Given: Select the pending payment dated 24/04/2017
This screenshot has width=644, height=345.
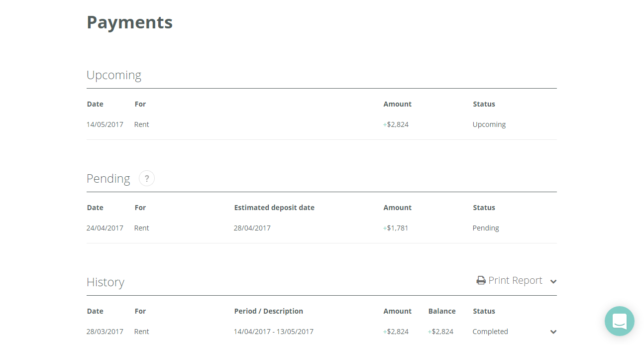Looking at the screenshot, I should click(105, 228).
